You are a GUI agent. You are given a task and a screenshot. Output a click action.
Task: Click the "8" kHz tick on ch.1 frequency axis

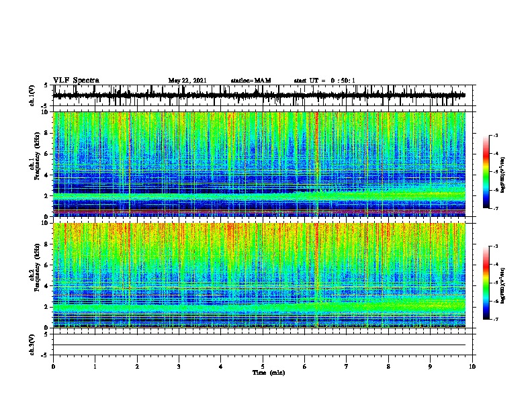pyautogui.click(x=46, y=133)
